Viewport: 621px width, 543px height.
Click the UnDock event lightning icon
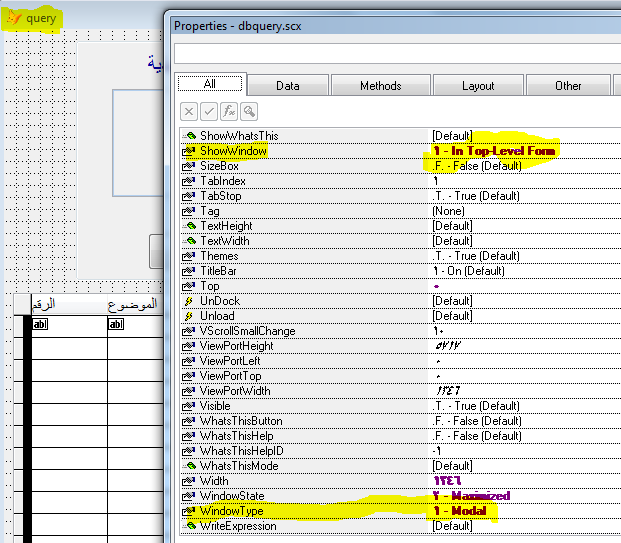click(x=189, y=301)
